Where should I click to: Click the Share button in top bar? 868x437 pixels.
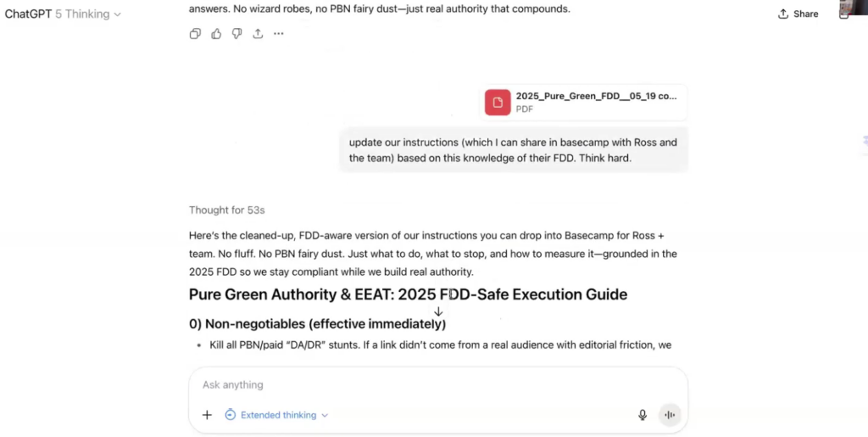[x=798, y=14]
